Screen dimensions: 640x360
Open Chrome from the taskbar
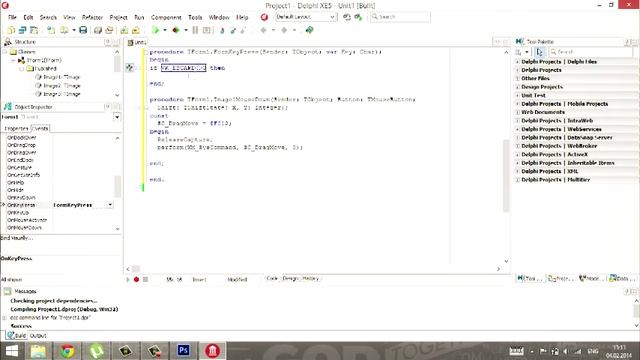click(67, 351)
